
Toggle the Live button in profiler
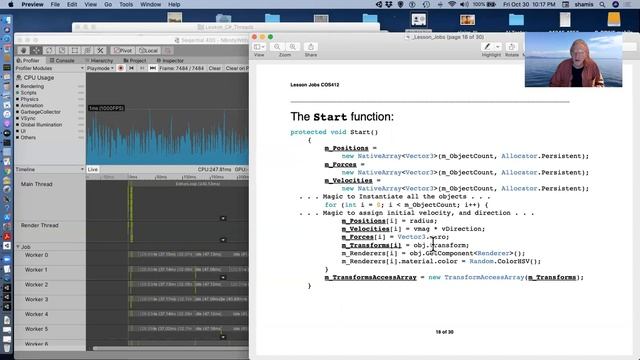pyautogui.click(x=93, y=169)
